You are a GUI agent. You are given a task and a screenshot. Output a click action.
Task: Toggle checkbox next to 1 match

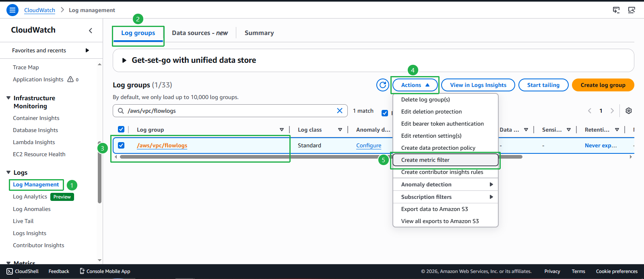click(385, 113)
